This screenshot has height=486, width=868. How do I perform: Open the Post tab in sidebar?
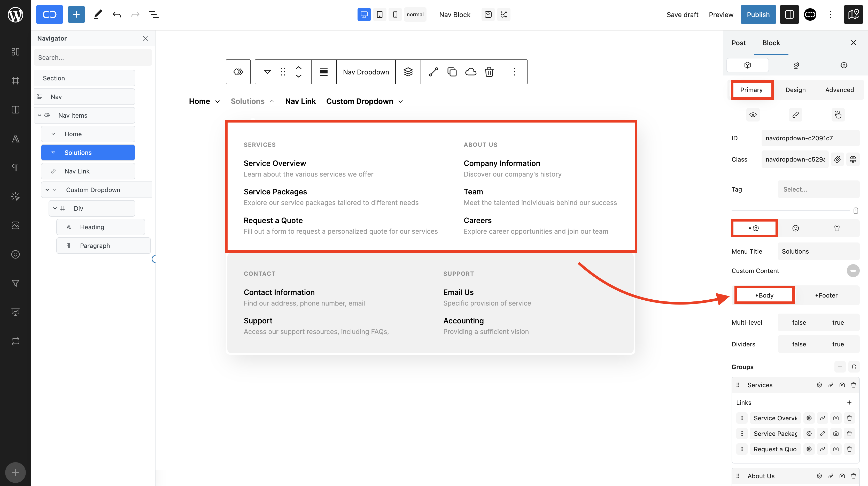pyautogui.click(x=738, y=43)
